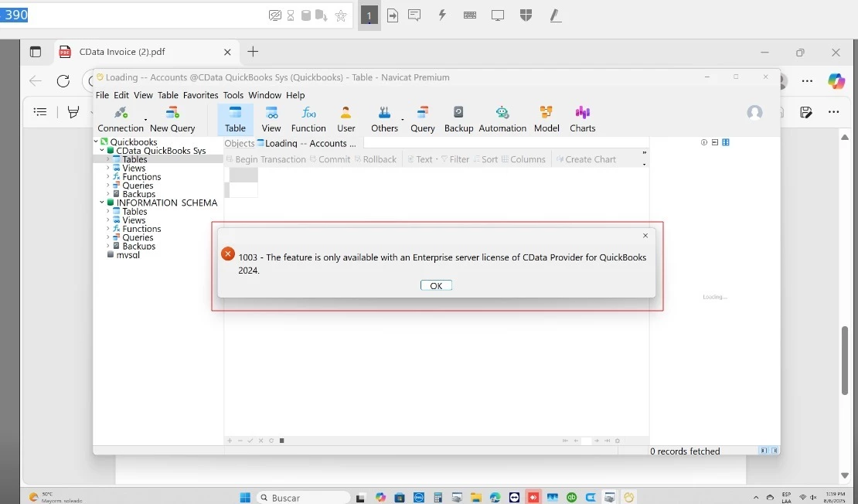Open the Connection dropdown arrow
The height and width of the screenshot is (504, 858).
pyautogui.click(x=145, y=119)
